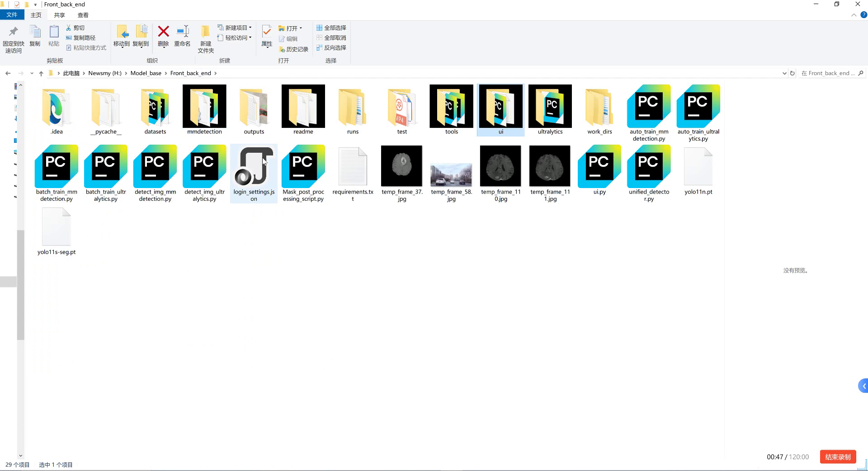The width and height of the screenshot is (868, 471).
Task: Click the blue side panel arrow tab
Action: point(863,386)
